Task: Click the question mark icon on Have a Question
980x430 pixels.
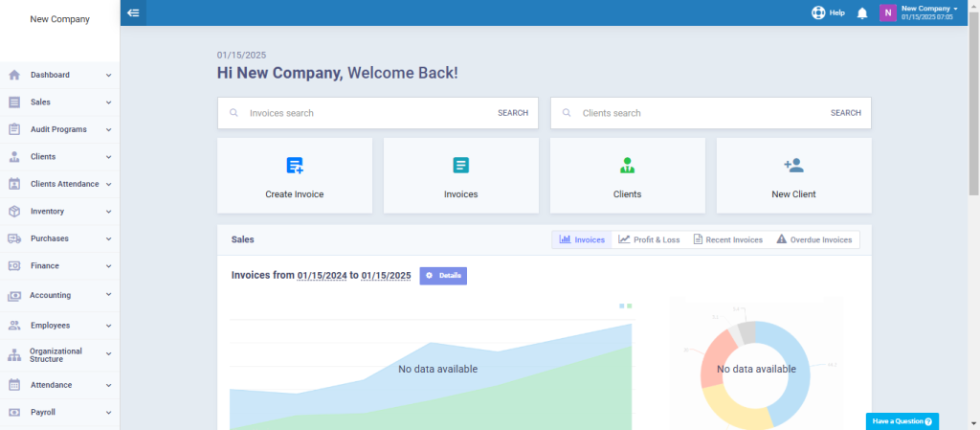Action: coord(928,422)
